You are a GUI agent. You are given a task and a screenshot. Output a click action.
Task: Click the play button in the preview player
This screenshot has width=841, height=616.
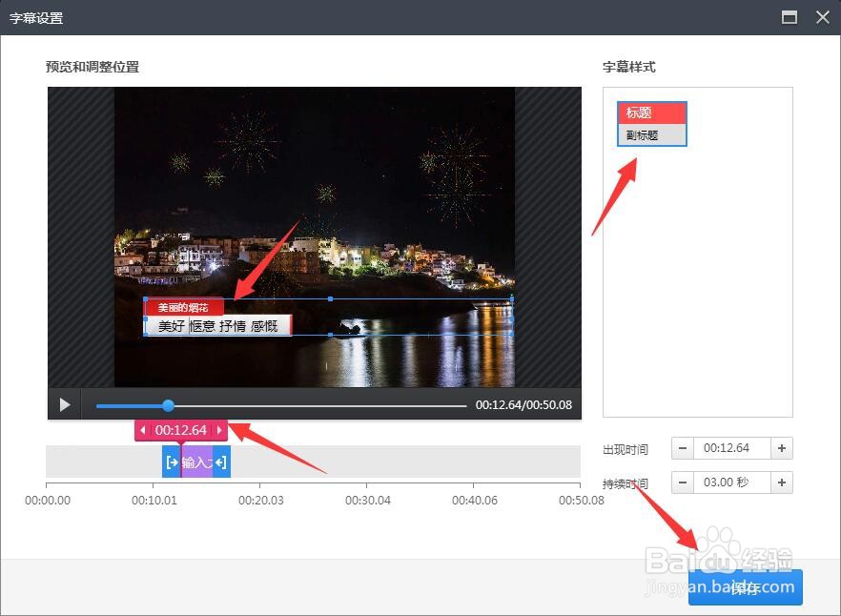click(x=64, y=404)
